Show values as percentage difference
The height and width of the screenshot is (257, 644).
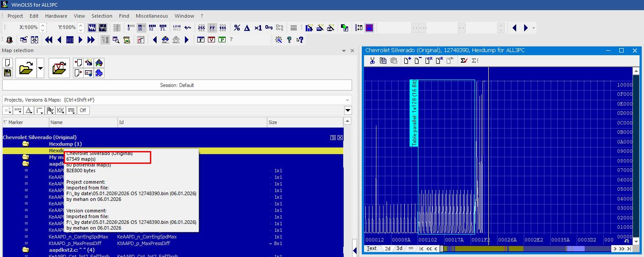(237, 28)
